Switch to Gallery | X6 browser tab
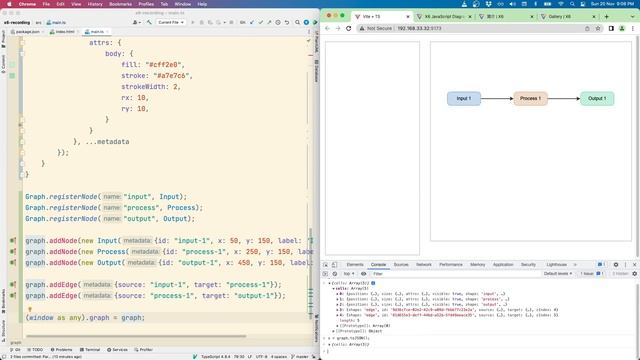640x360 pixels. (x=568, y=17)
